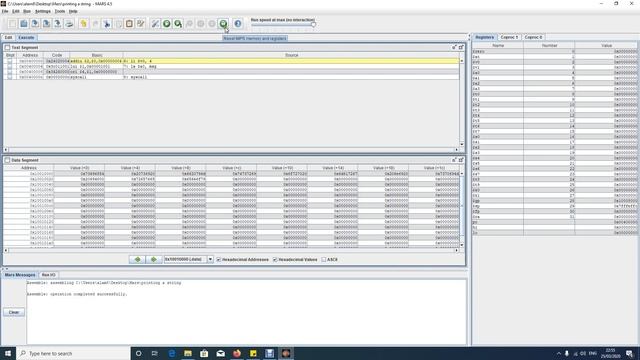Launch Firefox from the taskbar
The height and width of the screenshot is (360, 640).
pos(237,353)
